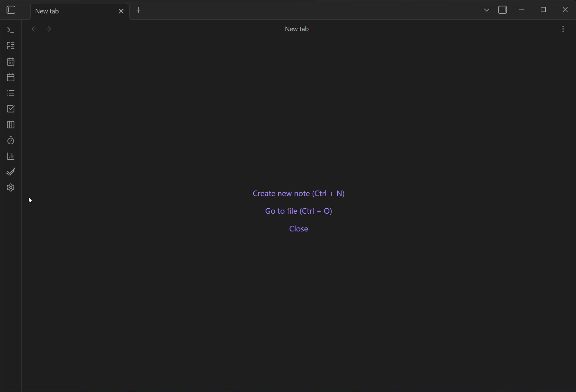Select the habits double-checkmark icon

coord(10,172)
